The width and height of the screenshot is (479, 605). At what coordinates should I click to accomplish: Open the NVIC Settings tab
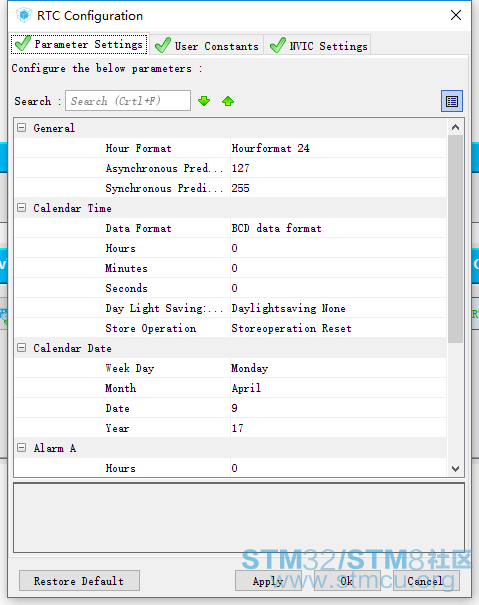(318, 46)
